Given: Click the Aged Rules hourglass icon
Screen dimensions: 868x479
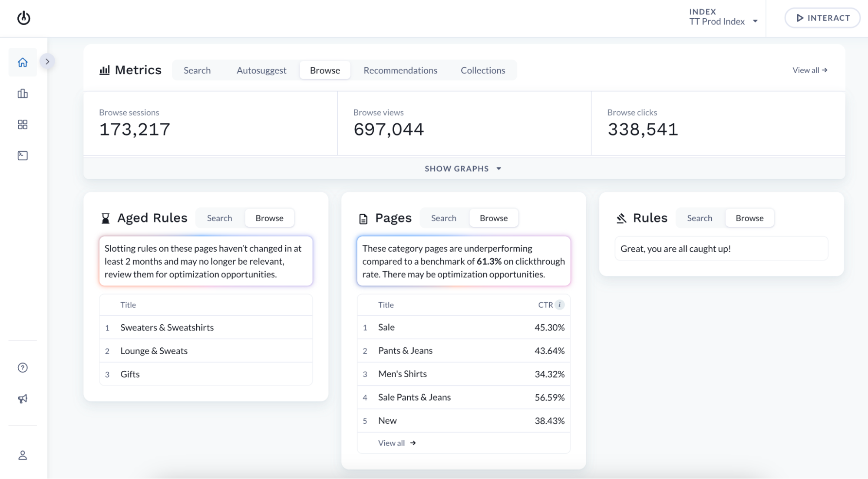Looking at the screenshot, I should (106, 218).
